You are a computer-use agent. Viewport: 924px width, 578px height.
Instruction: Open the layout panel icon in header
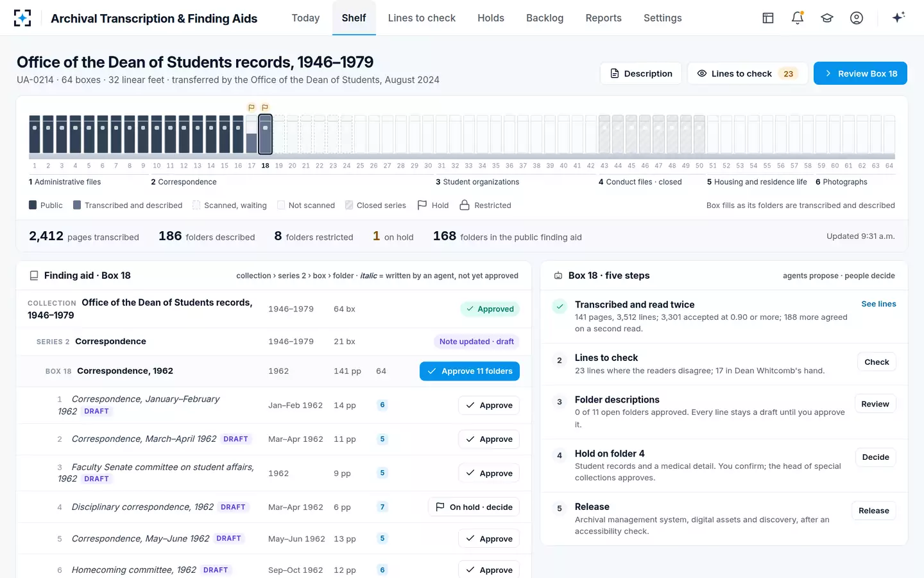coord(768,18)
